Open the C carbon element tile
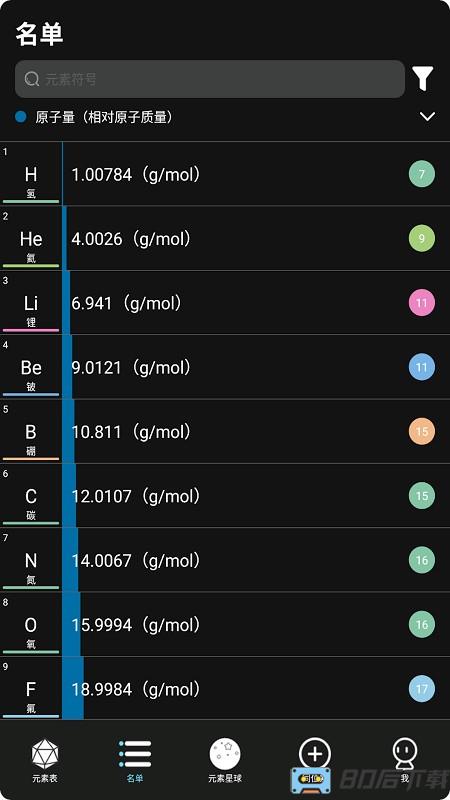450x800 pixels. [x=31, y=496]
